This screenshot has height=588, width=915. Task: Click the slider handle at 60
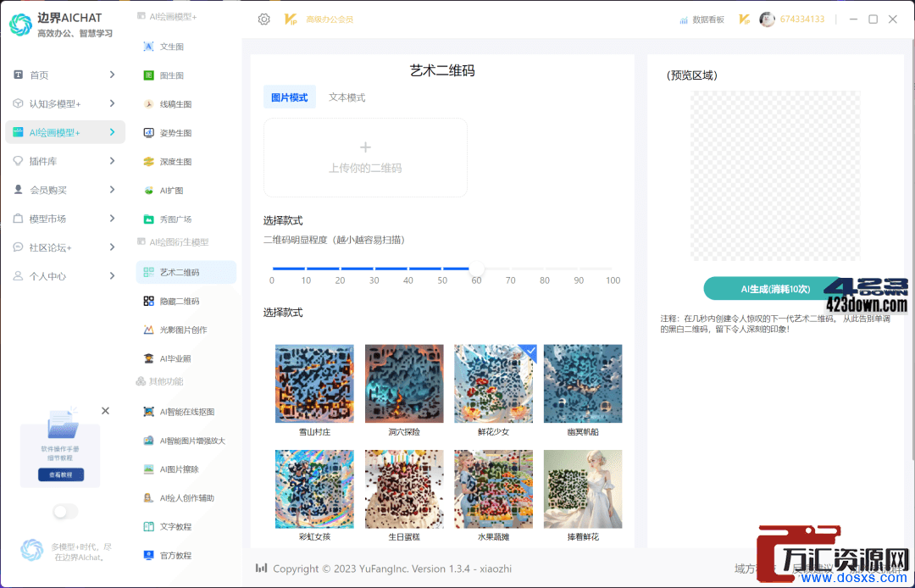[x=477, y=269]
